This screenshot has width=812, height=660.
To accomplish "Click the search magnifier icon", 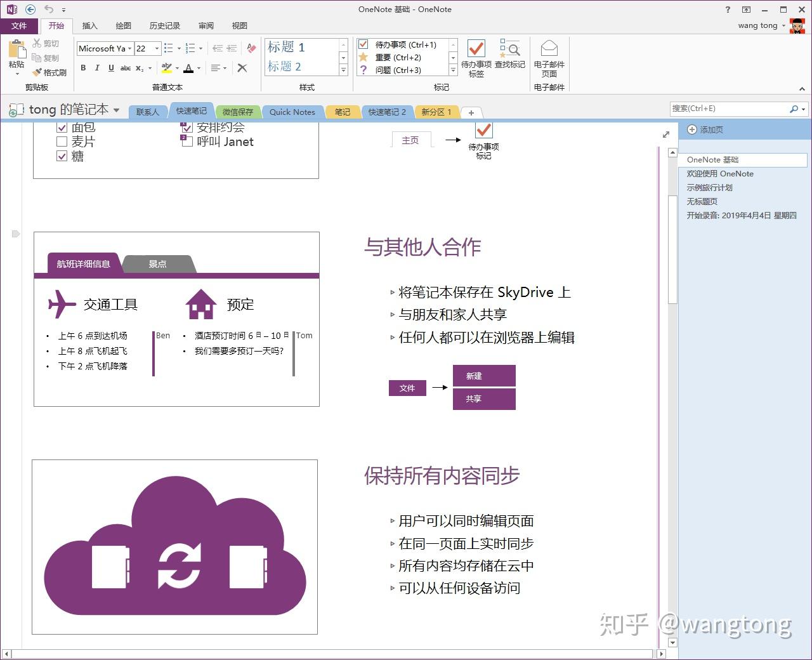I will [794, 109].
